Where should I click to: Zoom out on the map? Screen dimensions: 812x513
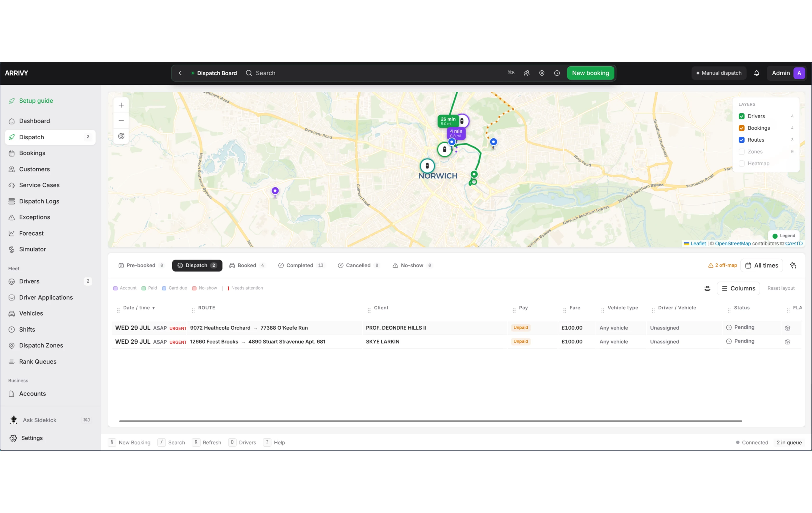[x=121, y=121]
